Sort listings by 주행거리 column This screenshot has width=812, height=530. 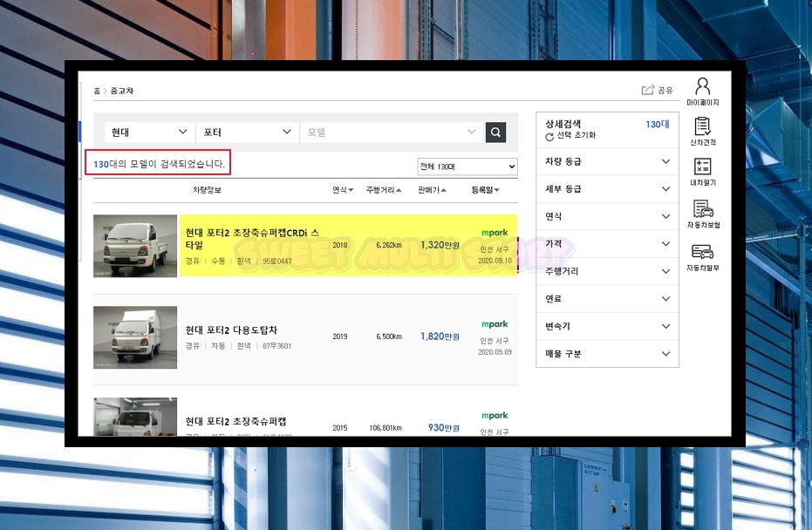[384, 190]
